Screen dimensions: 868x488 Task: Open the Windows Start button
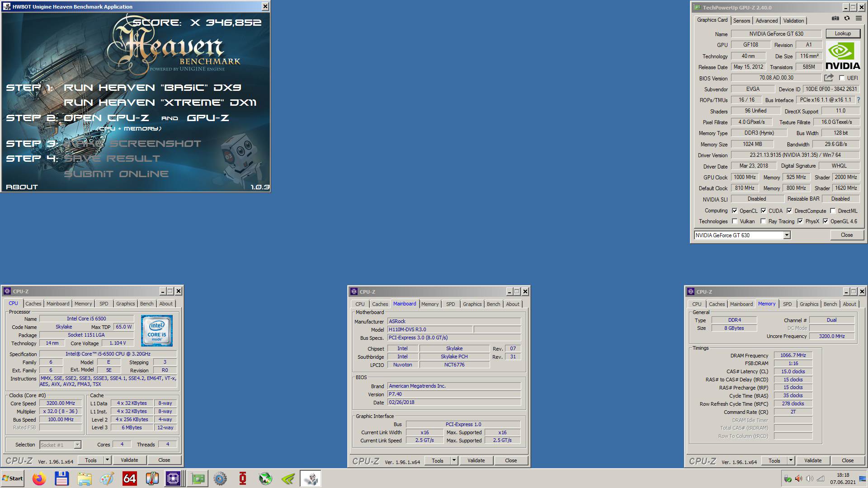click(13, 479)
